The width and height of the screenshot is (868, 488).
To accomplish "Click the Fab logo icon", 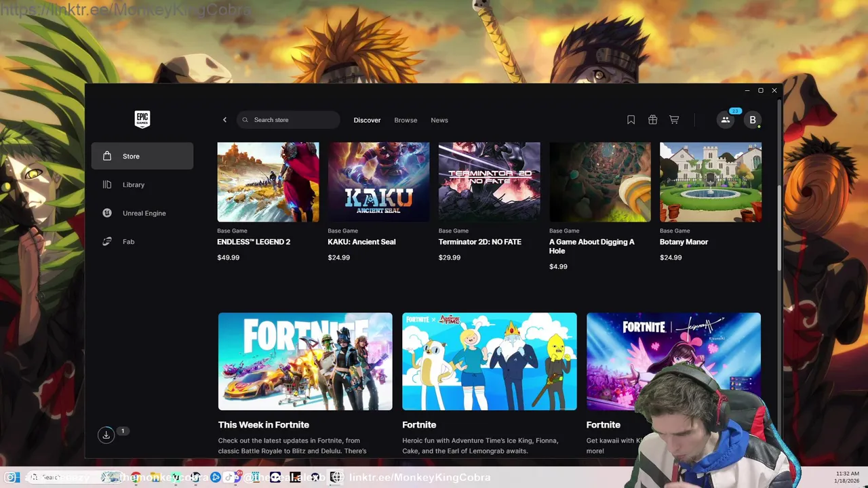I will (x=107, y=241).
